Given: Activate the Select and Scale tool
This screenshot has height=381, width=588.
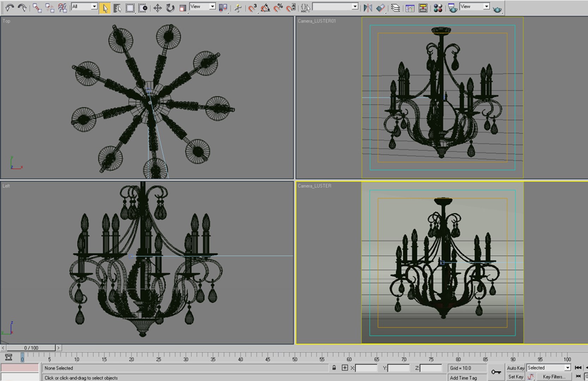Looking at the screenshot, I should pos(182,8).
